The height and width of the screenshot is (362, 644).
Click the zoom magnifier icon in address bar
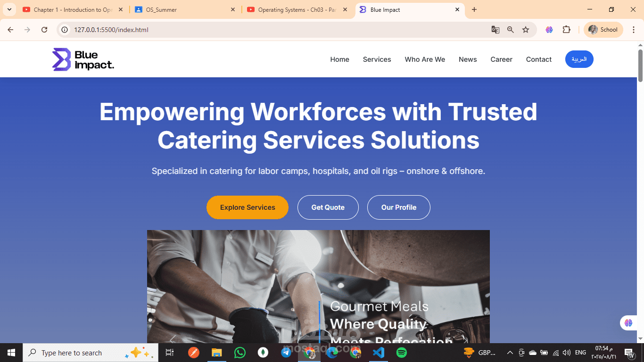pyautogui.click(x=511, y=30)
